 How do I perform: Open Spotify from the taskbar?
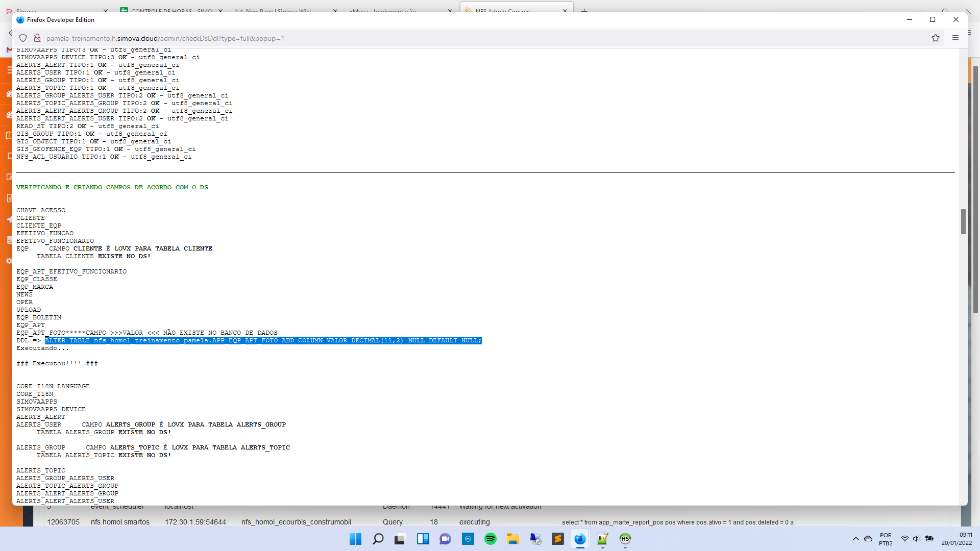point(490,539)
